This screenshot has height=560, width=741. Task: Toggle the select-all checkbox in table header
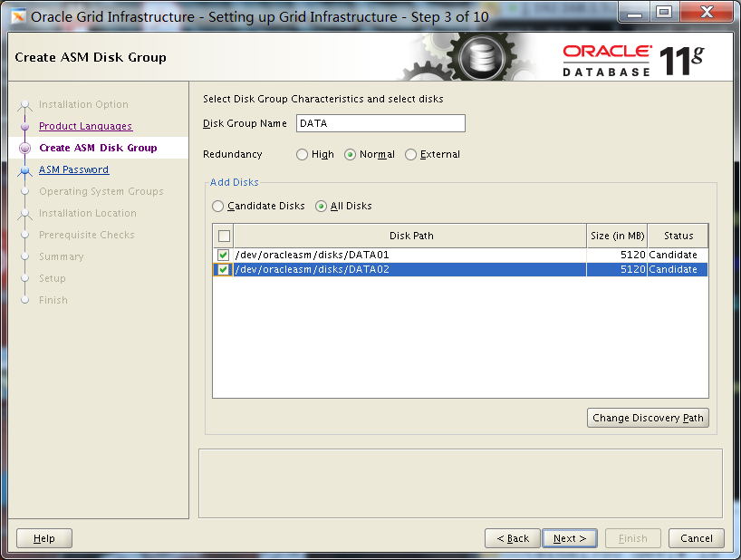tap(224, 236)
